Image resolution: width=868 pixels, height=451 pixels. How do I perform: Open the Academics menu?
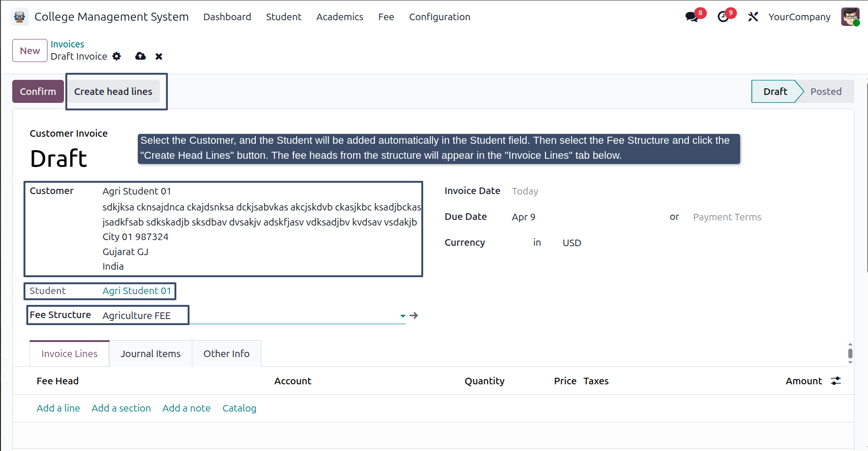click(339, 17)
